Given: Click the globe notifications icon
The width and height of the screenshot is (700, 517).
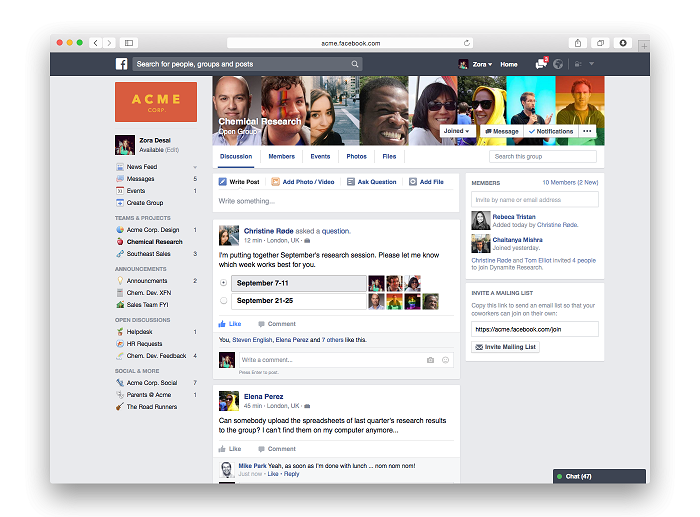Looking at the screenshot, I should (558, 64).
